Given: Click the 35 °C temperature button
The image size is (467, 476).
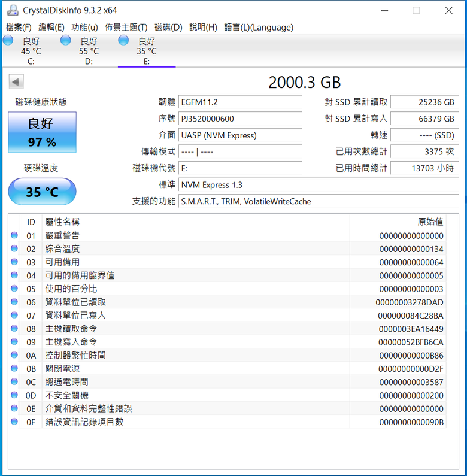Looking at the screenshot, I should pyautogui.click(x=42, y=192).
